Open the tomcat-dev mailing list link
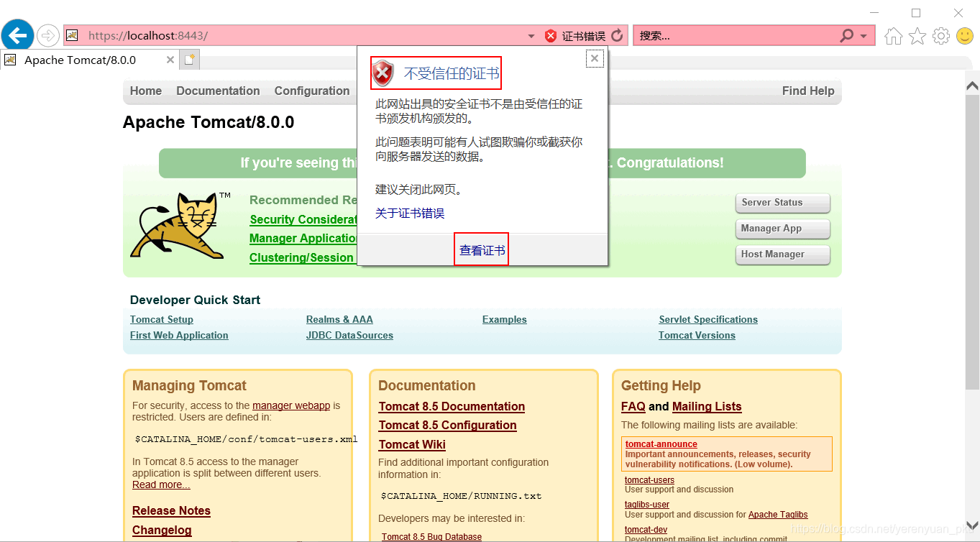The width and height of the screenshot is (980, 542). coord(646,530)
